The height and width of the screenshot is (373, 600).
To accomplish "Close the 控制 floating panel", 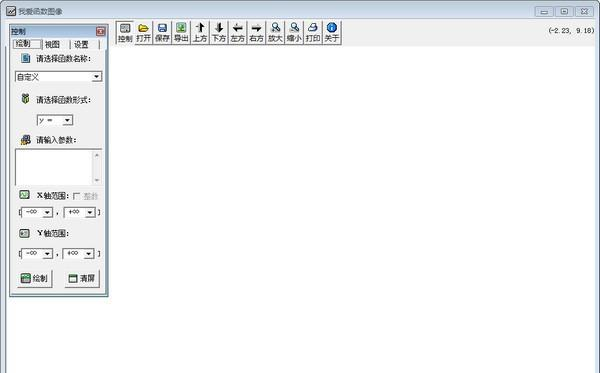I will pyautogui.click(x=101, y=31).
